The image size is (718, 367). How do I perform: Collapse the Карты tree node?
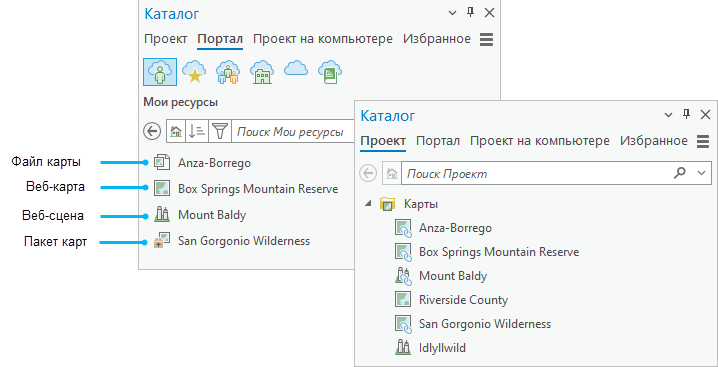click(369, 204)
